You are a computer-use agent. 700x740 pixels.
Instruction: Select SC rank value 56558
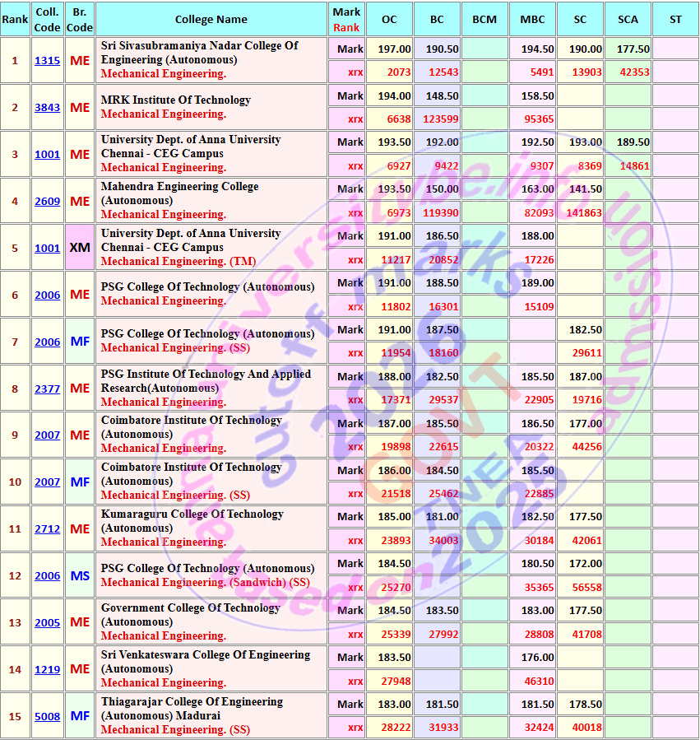586,588
